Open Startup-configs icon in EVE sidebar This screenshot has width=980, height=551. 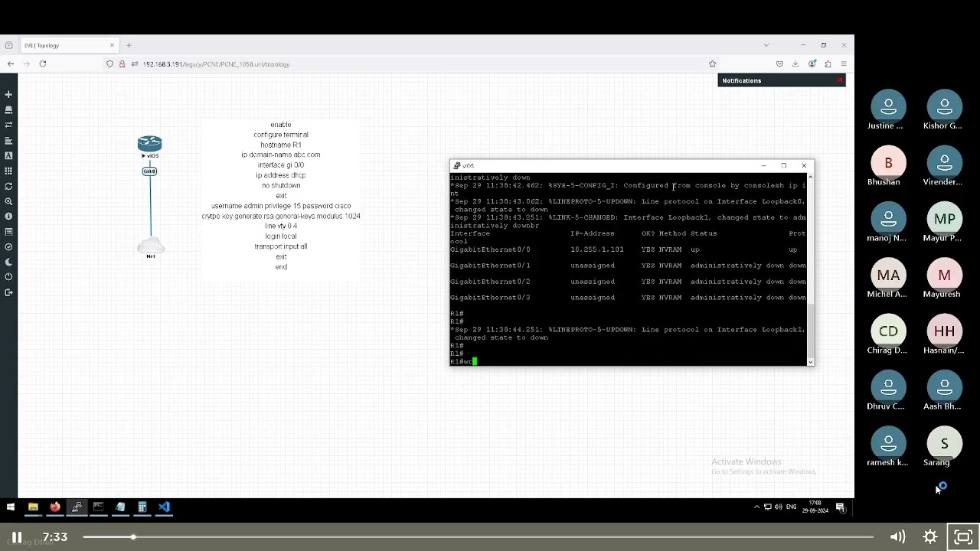[x=8, y=141]
